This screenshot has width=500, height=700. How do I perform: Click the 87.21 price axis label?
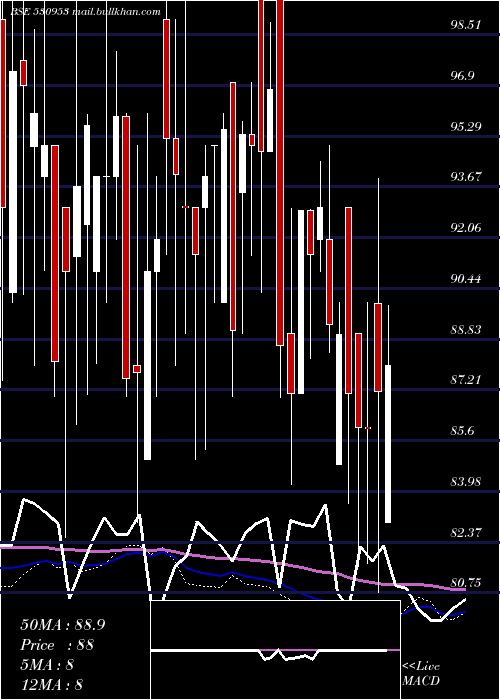point(466,380)
